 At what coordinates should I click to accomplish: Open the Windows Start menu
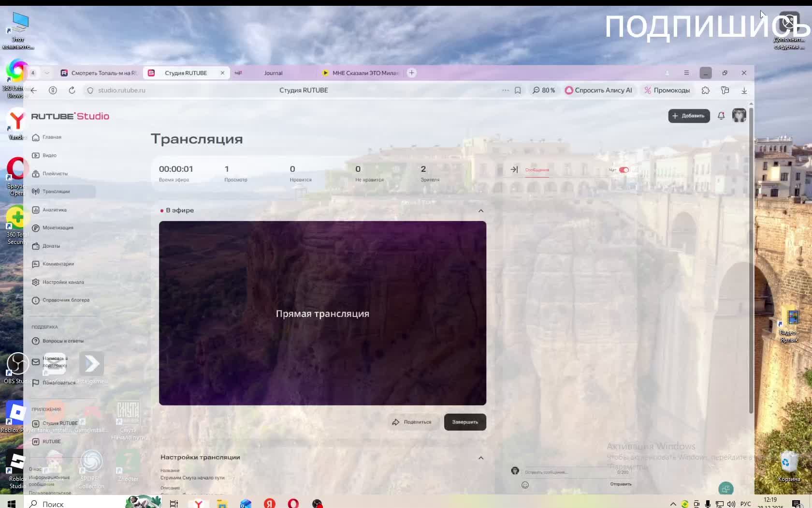pos(12,504)
